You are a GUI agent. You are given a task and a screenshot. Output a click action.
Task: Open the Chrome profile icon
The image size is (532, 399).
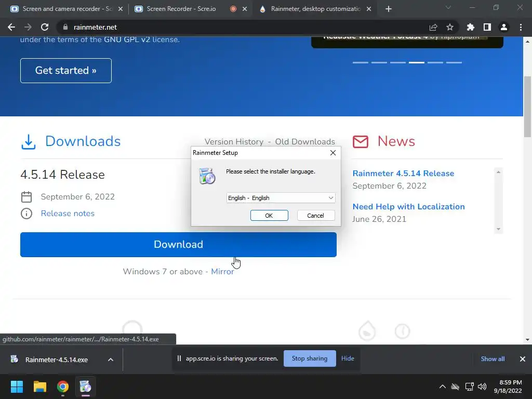pyautogui.click(x=504, y=27)
